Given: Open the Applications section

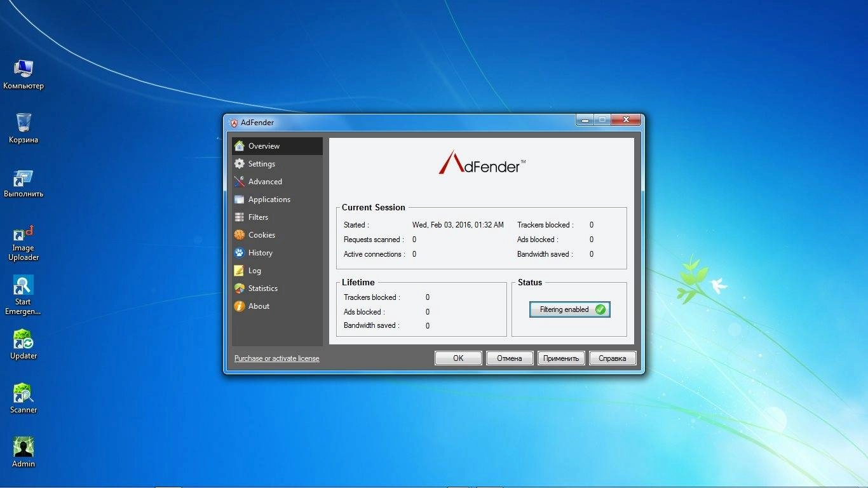Looking at the screenshot, I should [277, 200].
